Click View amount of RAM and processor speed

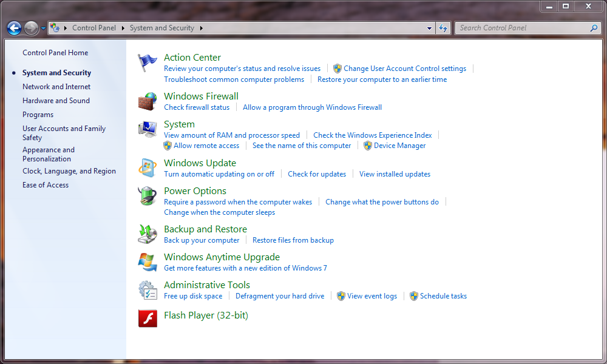(x=232, y=135)
